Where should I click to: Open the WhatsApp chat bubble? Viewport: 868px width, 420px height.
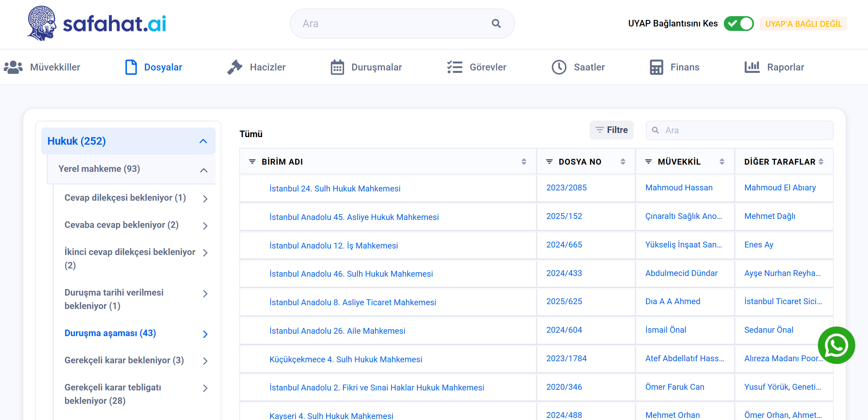point(836,345)
